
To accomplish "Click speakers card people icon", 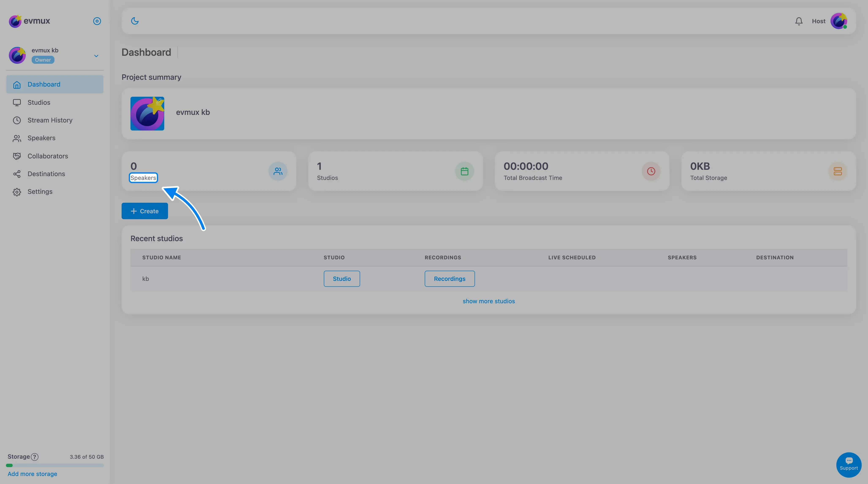I will click(x=278, y=171).
